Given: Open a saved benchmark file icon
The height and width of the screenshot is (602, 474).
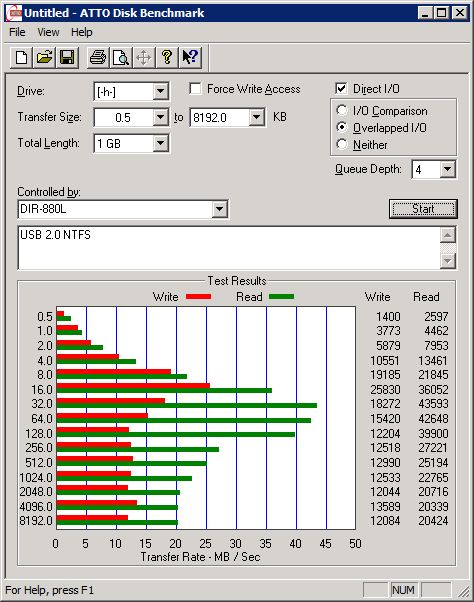Looking at the screenshot, I should (44, 58).
